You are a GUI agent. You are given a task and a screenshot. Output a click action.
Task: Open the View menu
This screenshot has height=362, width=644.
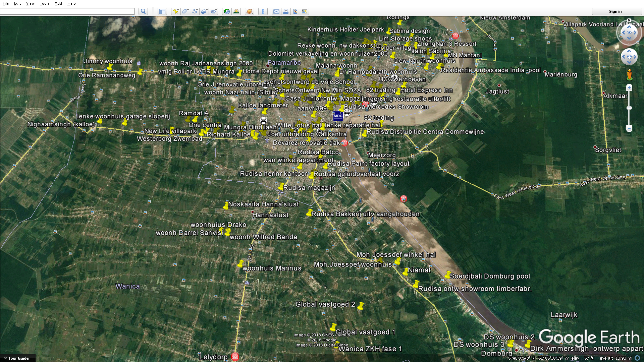[30, 3]
